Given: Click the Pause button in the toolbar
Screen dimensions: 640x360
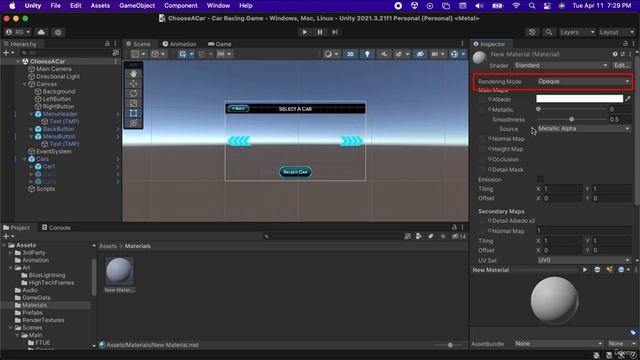Looking at the screenshot, I should pos(320,32).
